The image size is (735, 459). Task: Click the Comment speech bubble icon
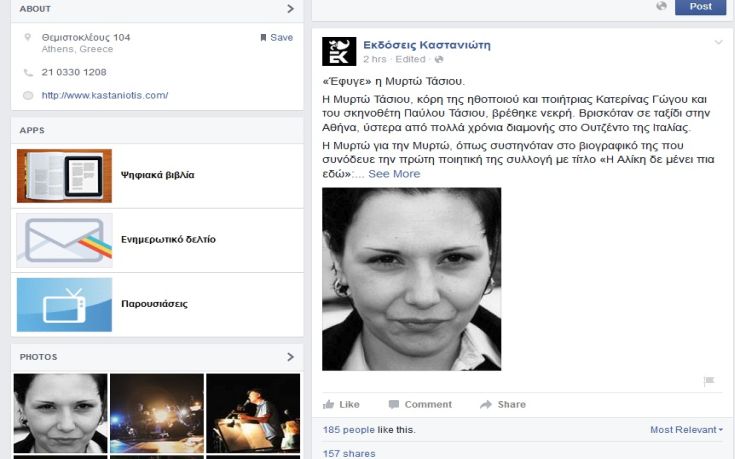pyautogui.click(x=394, y=404)
